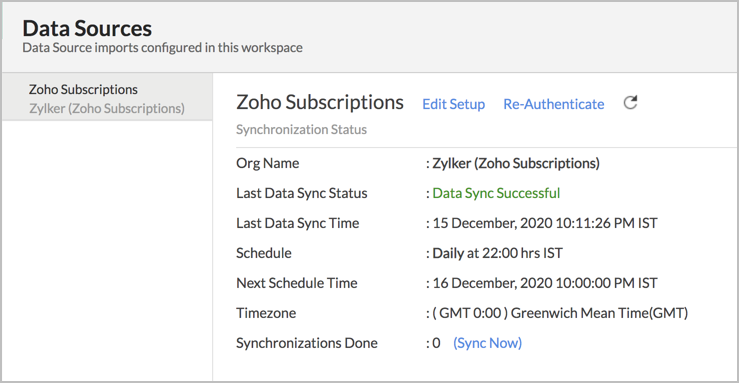Click the large Zoho Subscriptions panel title
This screenshot has height=383, width=739.
pos(320,102)
